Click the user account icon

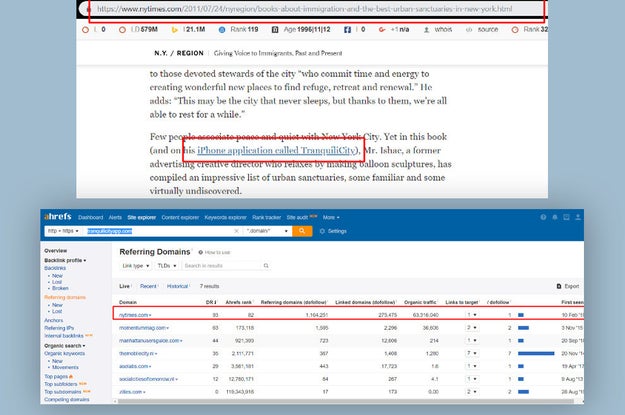(578, 217)
